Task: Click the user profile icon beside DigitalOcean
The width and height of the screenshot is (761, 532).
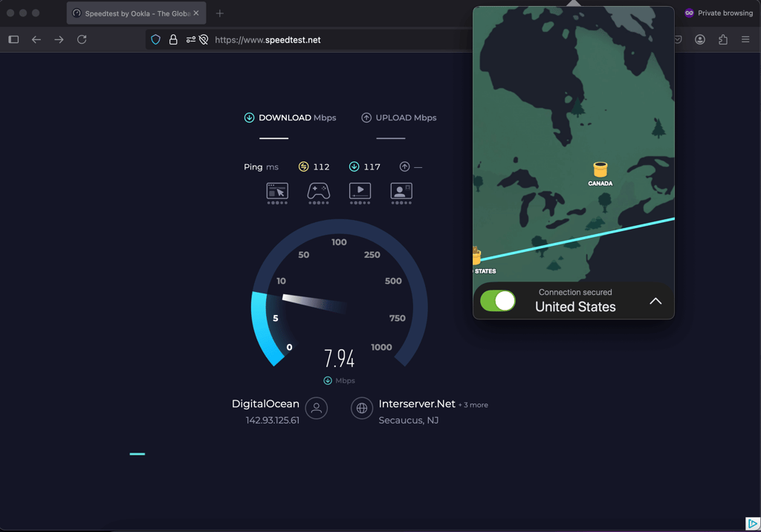Action: (x=317, y=408)
